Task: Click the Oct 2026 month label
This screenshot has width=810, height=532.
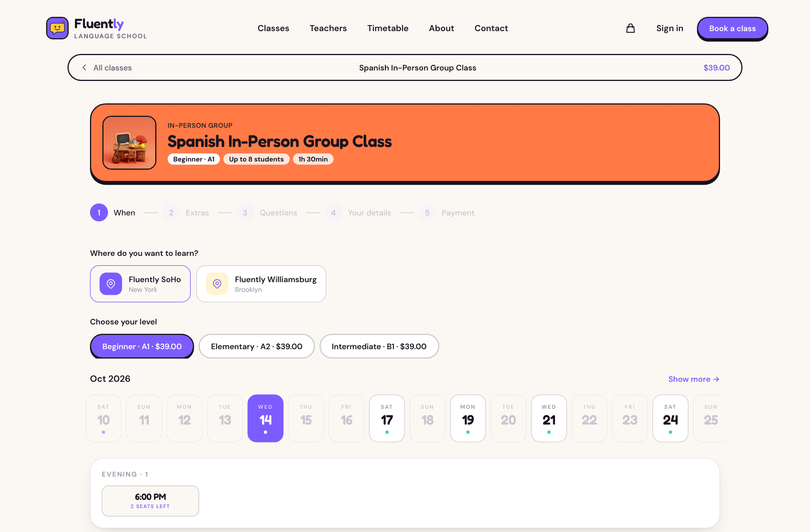Action: [x=110, y=379]
